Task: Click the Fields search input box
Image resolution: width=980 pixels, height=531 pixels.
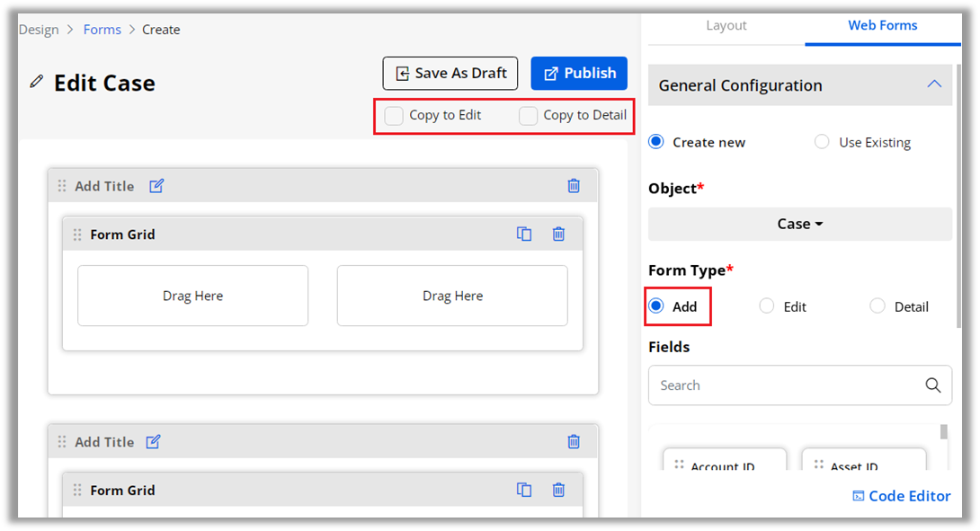Action: coord(800,385)
